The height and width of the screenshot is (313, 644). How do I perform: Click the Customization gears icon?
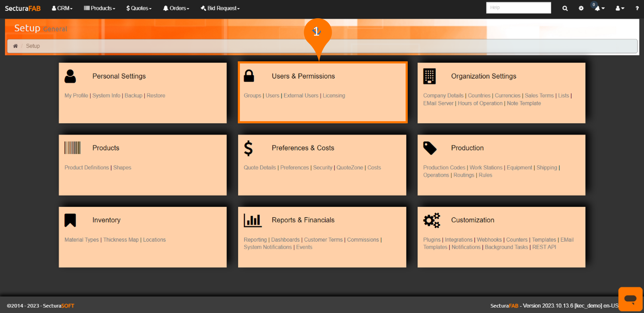click(431, 220)
